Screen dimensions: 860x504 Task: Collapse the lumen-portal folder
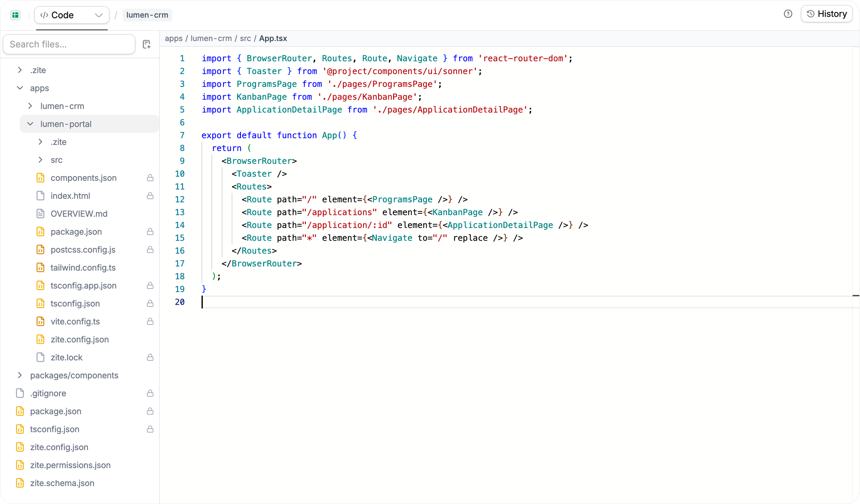coord(30,124)
